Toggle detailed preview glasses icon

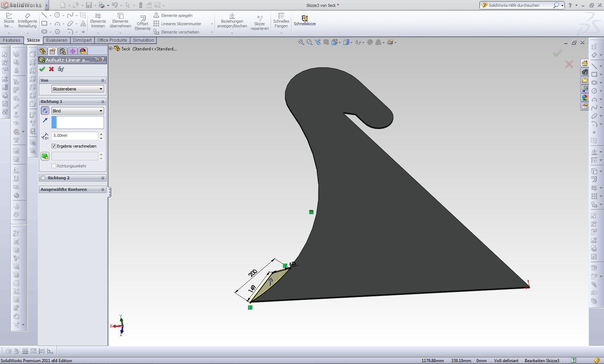pyautogui.click(x=61, y=69)
